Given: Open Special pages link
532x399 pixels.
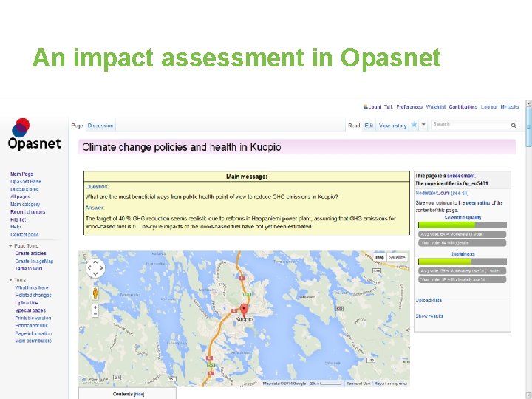Looking at the screenshot, I should [30, 310].
